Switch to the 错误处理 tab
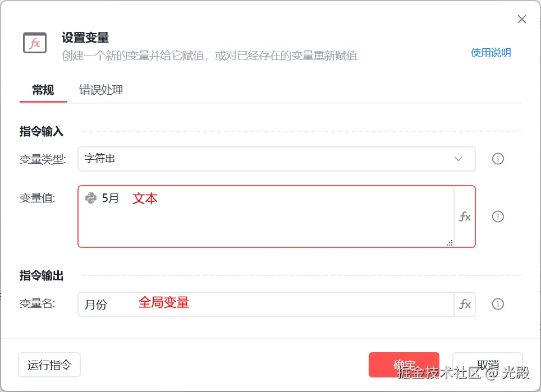The width and height of the screenshot is (541, 392). point(101,90)
